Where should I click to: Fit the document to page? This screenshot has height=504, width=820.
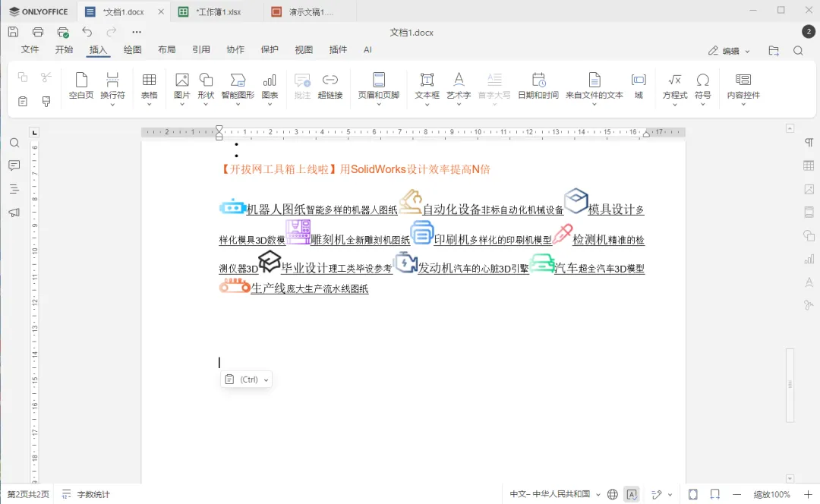pyautogui.click(x=693, y=494)
